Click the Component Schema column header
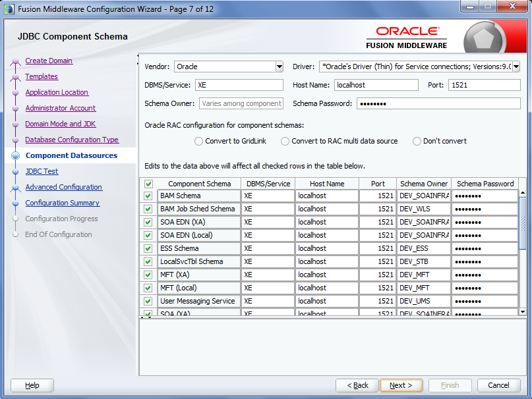532x399 pixels. coord(200,184)
